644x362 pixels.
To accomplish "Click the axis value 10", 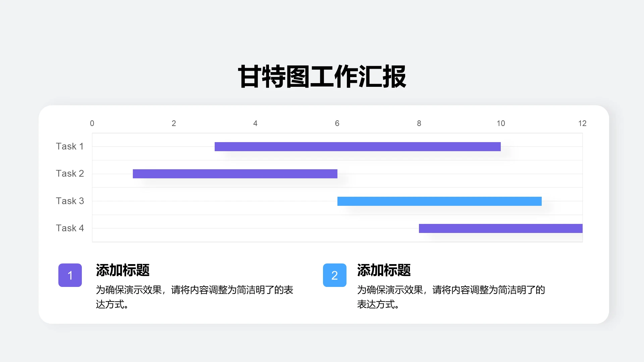I will point(501,123).
